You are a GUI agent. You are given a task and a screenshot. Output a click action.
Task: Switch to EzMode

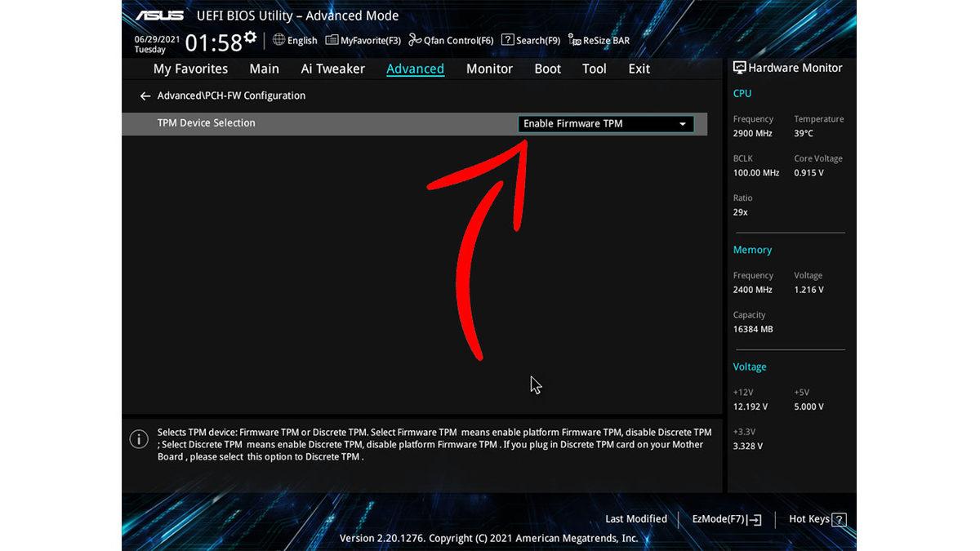725,518
